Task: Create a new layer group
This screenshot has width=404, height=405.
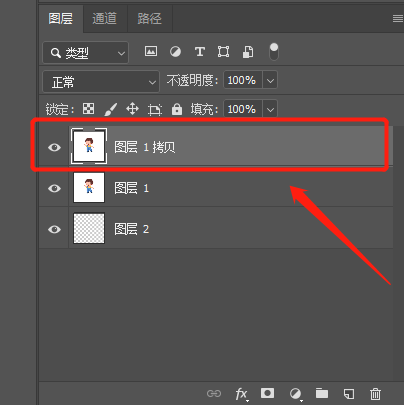Action: [x=322, y=393]
